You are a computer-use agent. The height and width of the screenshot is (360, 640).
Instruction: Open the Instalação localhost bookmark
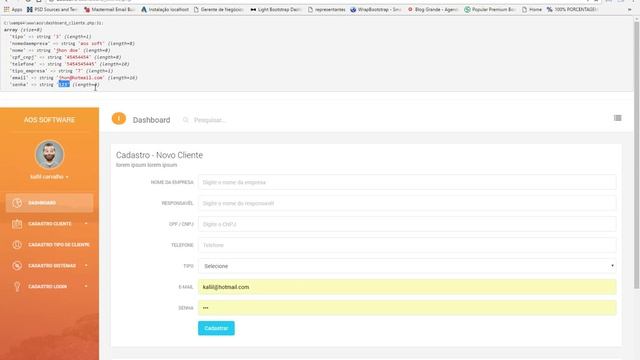click(165, 9)
